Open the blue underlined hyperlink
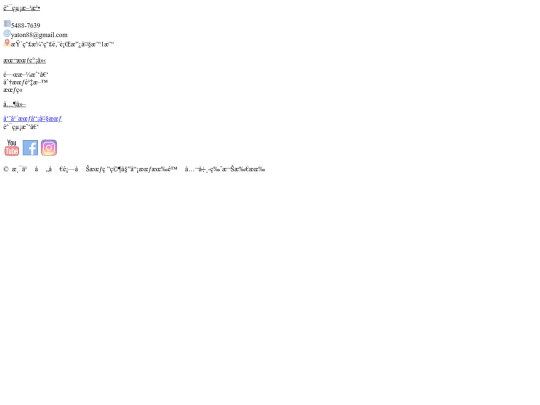This screenshot has width=540, height=405. (32, 119)
